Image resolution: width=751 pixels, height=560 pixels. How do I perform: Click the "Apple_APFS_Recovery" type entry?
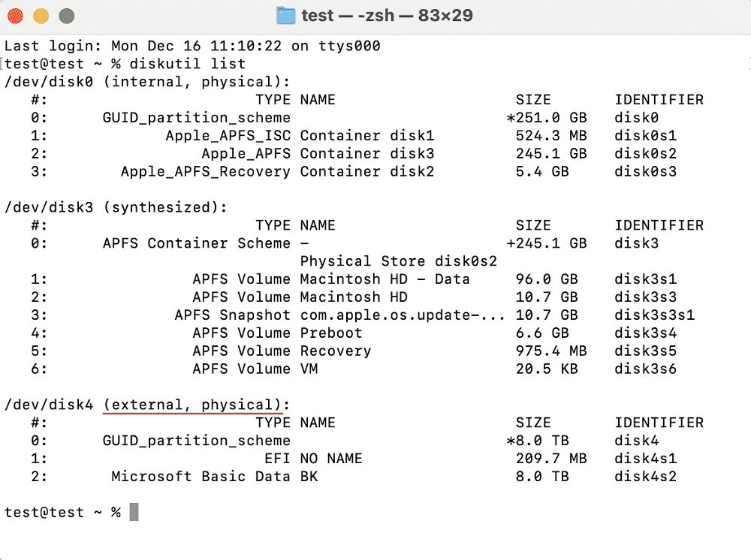pyautogui.click(x=206, y=171)
